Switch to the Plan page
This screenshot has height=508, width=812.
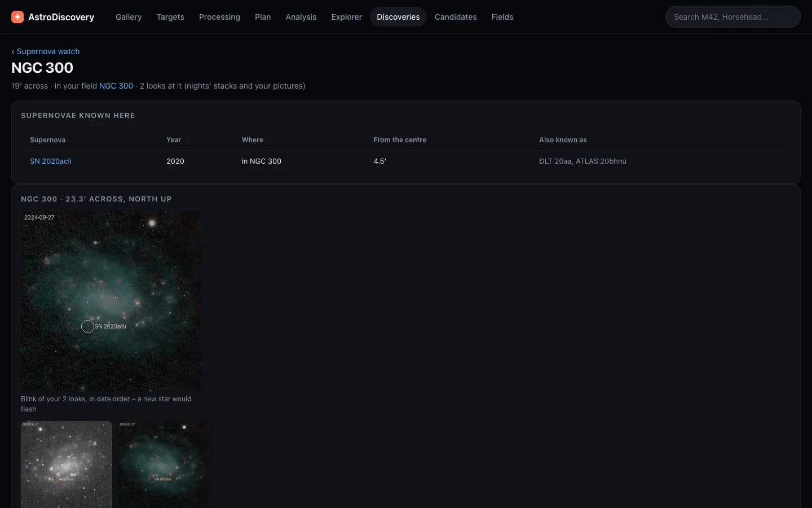263,17
